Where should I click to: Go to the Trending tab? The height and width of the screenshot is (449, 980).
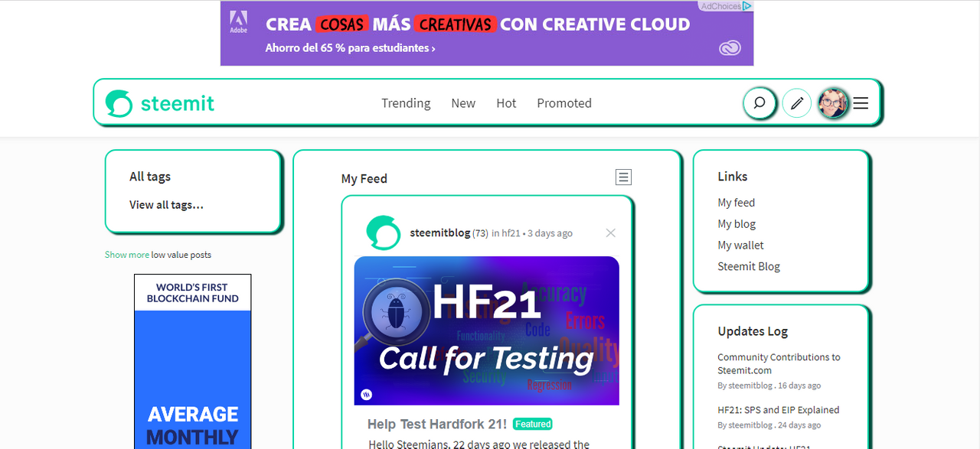pyautogui.click(x=406, y=103)
